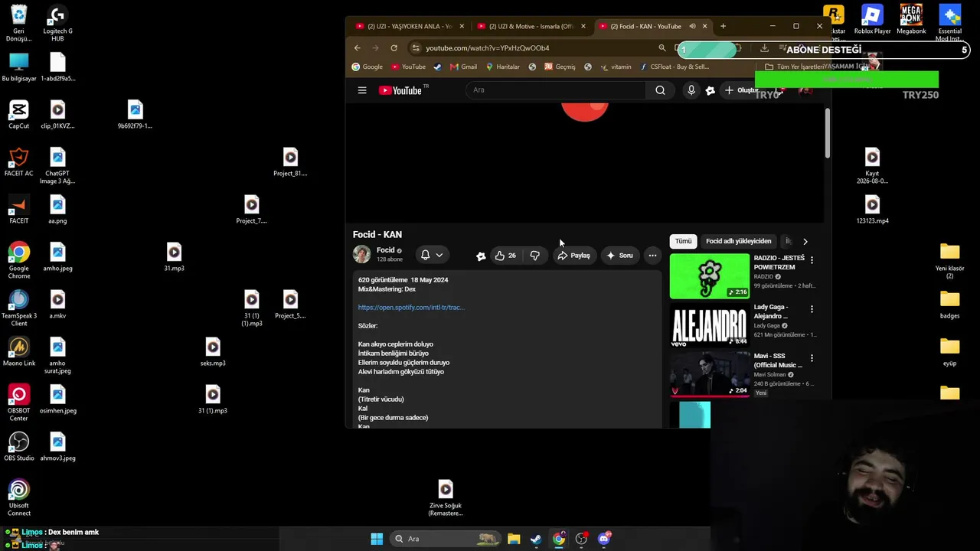Click the YouTube search magnifier button
The height and width of the screenshot is (551, 980).
pyautogui.click(x=660, y=90)
